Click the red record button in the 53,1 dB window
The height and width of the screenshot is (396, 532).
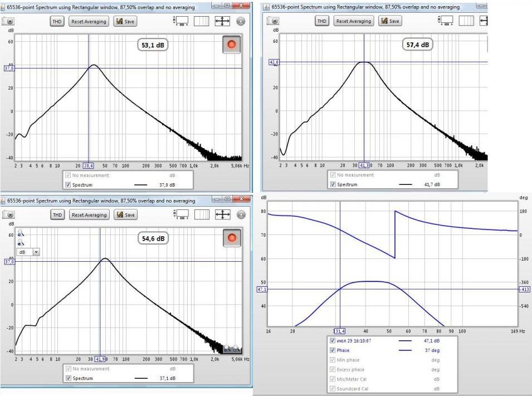[231, 45]
